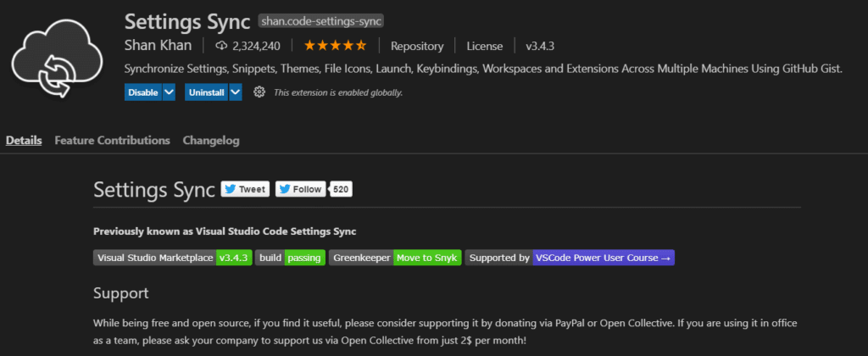Click the Uninstall button
Viewport: 868px width, 356px height.
point(207,92)
